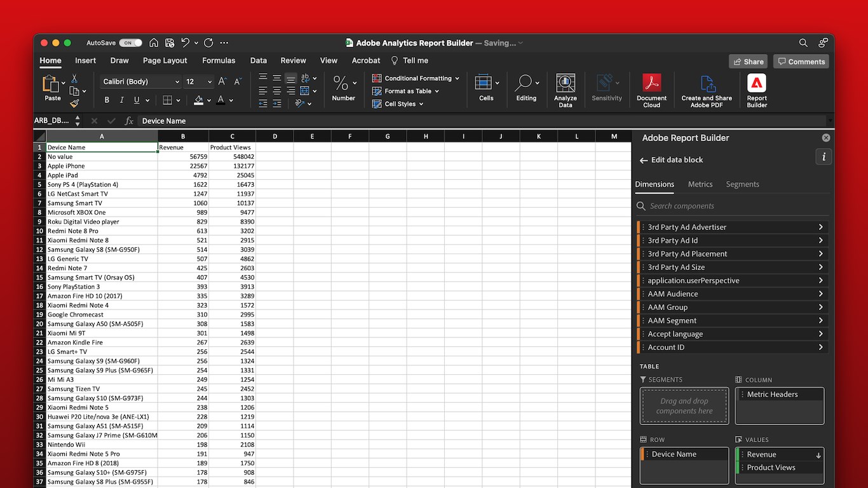Open the Report Builder add-in
868x488 pixels.
[756, 90]
